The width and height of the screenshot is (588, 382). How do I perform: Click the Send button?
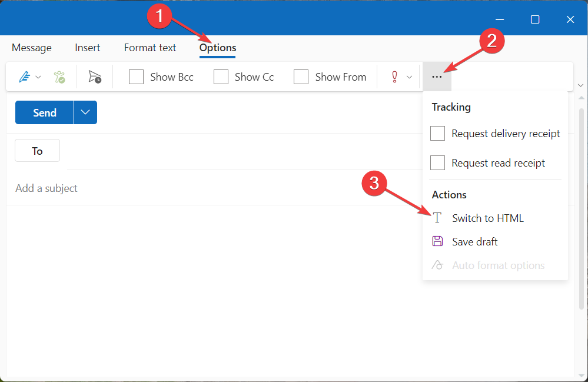coord(44,112)
